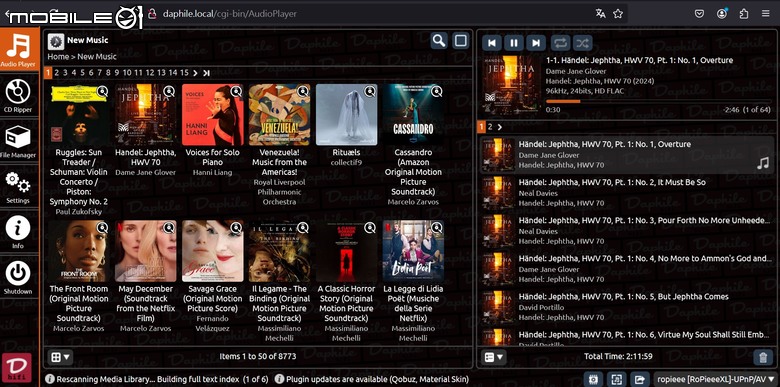Open Voices for Solo Piano title link
This screenshot has width=780, height=387.
tap(213, 157)
